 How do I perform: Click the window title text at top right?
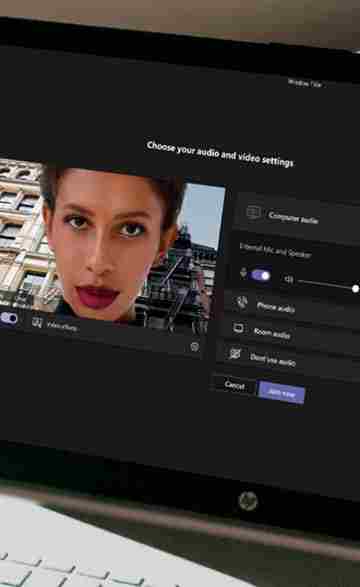(305, 83)
